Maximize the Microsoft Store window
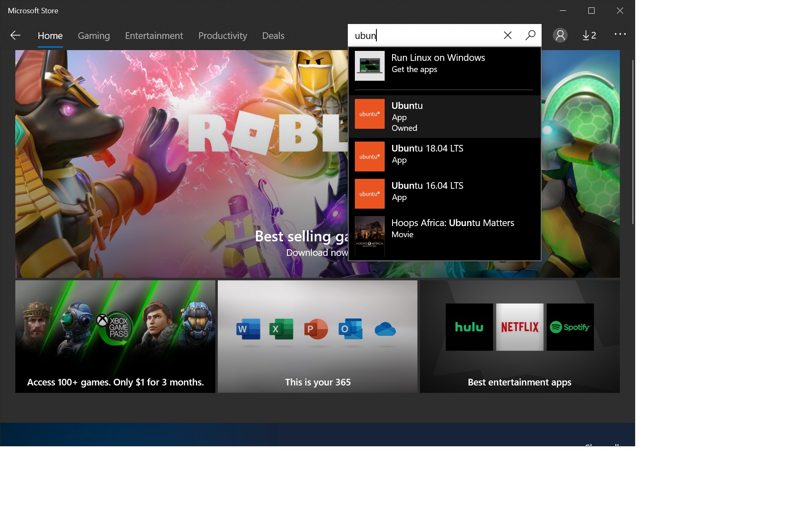 pos(591,11)
